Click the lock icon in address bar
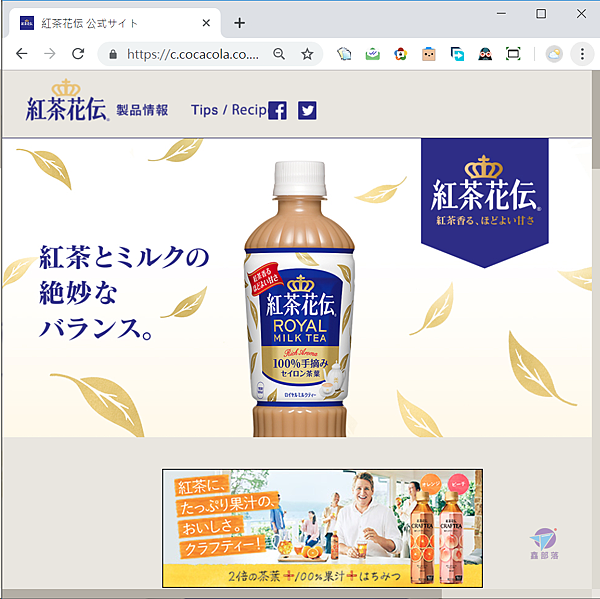Viewport: 600px width, 599px height. point(113,54)
